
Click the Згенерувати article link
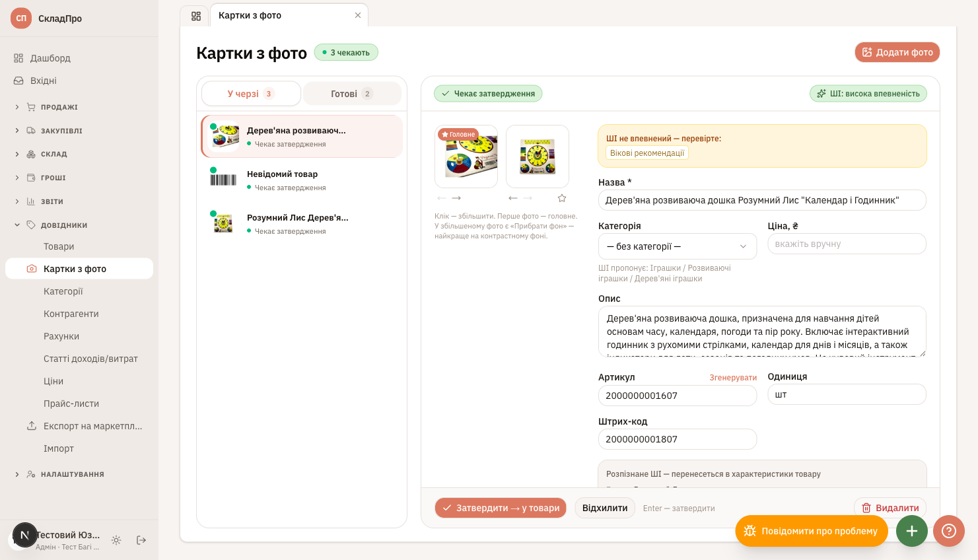[x=733, y=378]
